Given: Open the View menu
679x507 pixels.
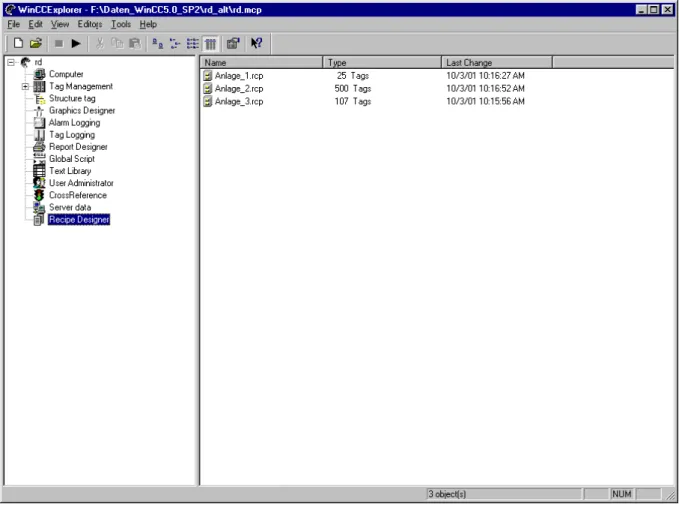Looking at the screenshot, I should point(60,24).
